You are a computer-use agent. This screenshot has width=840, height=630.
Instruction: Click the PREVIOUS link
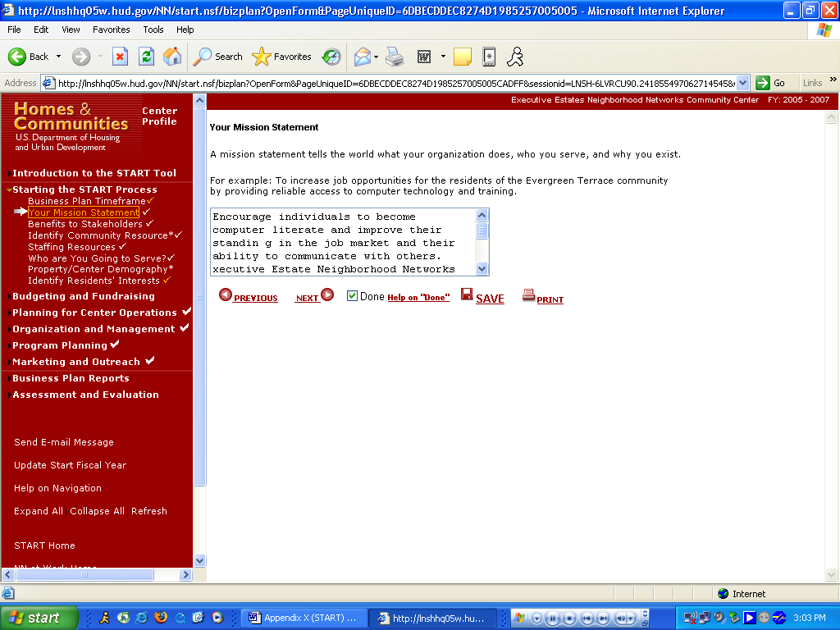coord(256,299)
